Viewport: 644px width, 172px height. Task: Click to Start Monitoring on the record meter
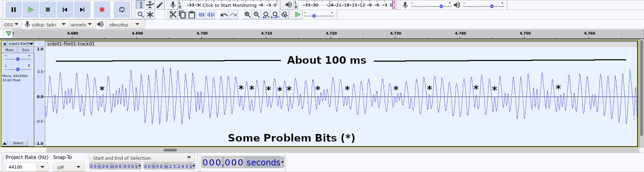pos(229,5)
